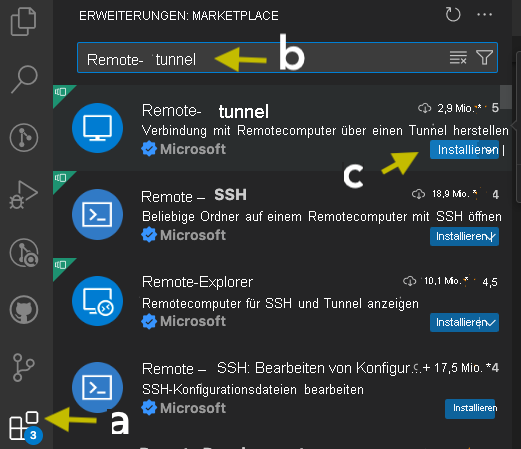This screenshot has width=521, height=449.
Task: Refresh the extensions marketplace list
Action: [x=453, y=15]
